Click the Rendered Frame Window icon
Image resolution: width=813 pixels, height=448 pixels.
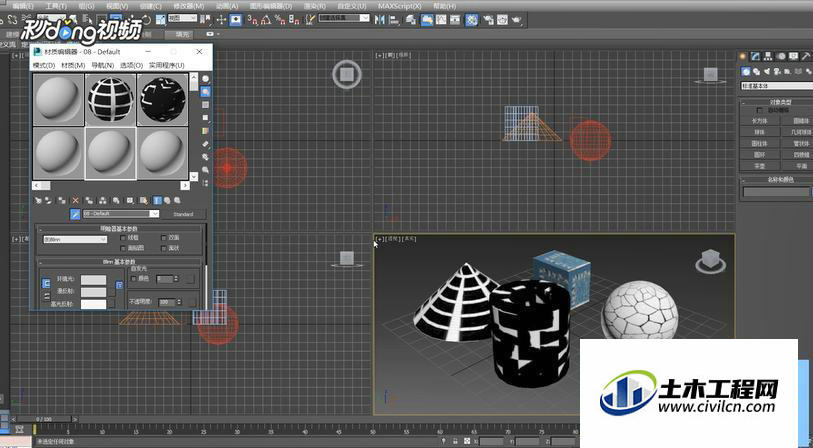click(502, 20)
